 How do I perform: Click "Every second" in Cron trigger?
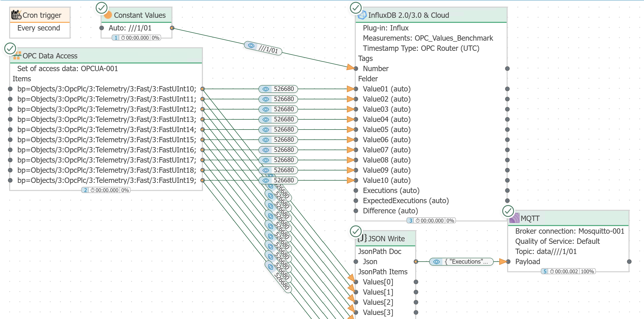click(39, 28)
